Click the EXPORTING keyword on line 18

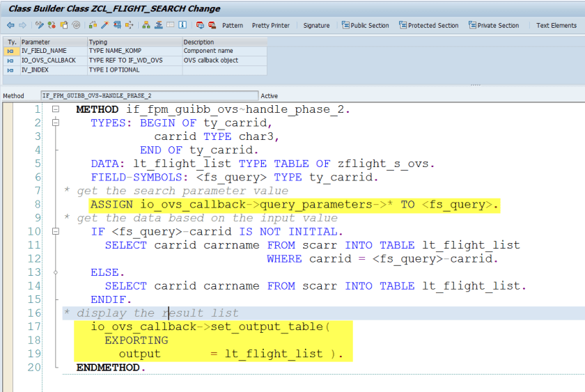[x=136, y=340]
